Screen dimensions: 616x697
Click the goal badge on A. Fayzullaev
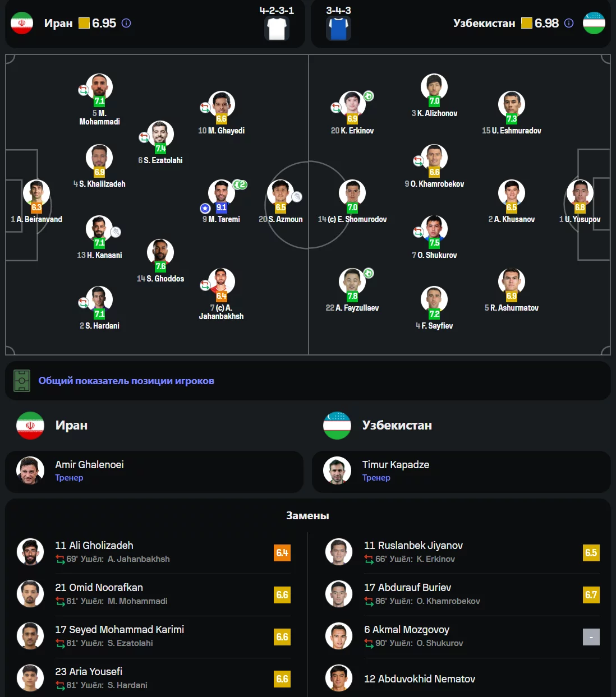coord(369,273)
